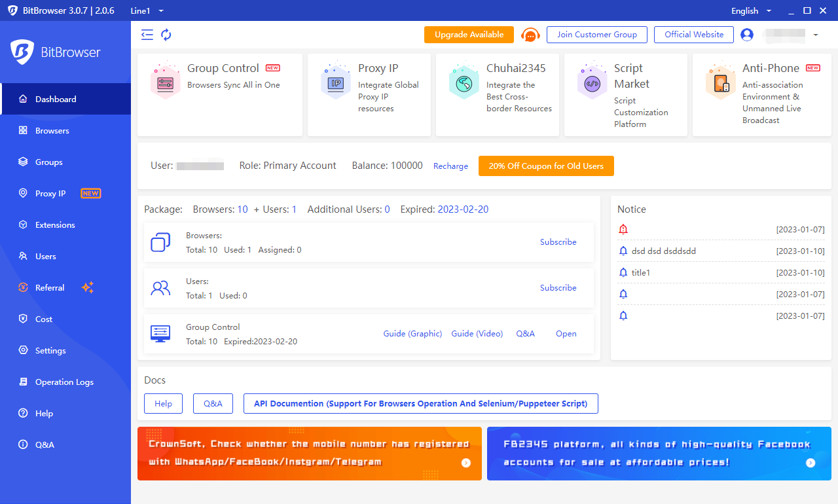838x504 pixels.
Task: Collapse the sidebar with the menu fold icon
Action: (x=147, y=35)
